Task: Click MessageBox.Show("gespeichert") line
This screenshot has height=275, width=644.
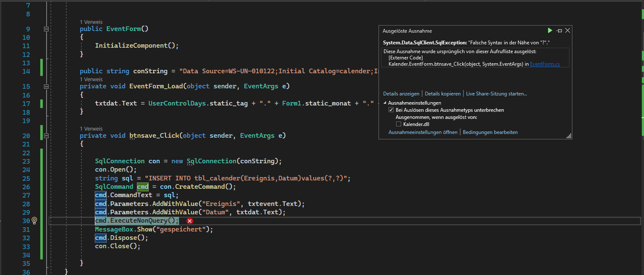Action: click(x=154, y=230)
